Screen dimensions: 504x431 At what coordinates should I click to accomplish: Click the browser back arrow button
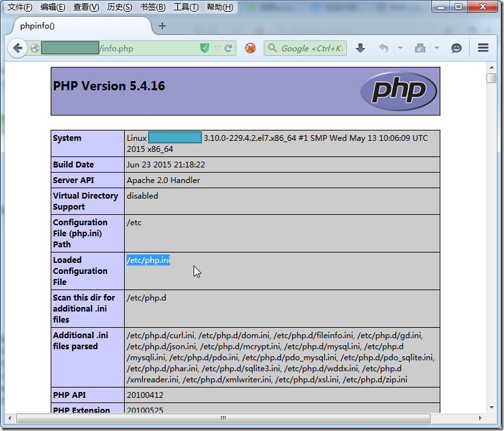[18, 48]
